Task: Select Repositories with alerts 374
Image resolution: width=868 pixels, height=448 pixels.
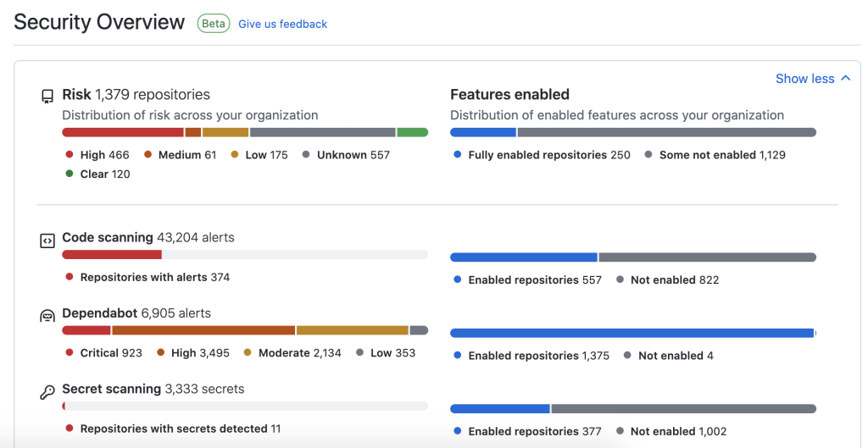Action: point(154,277)
